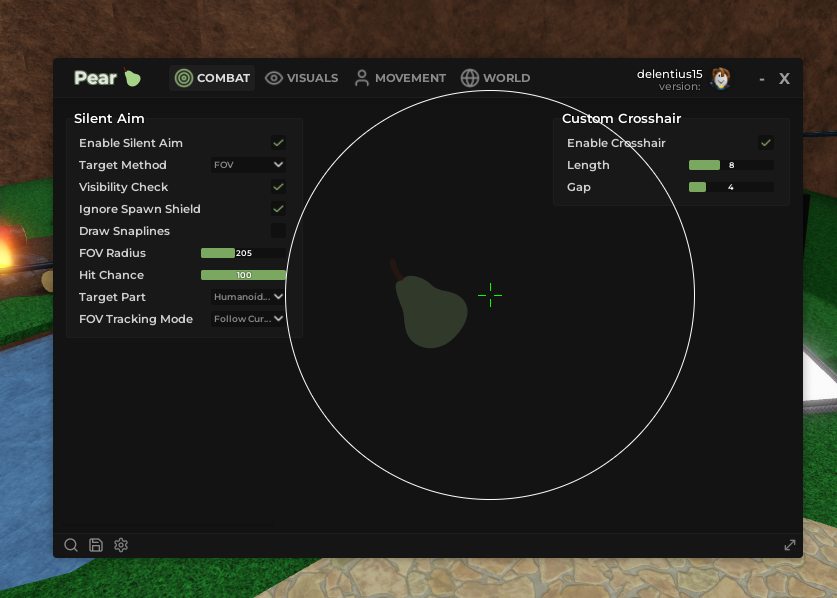Click the Pear logo icon
The height and width of the screenshot is (598, 837).
(132, 78)
